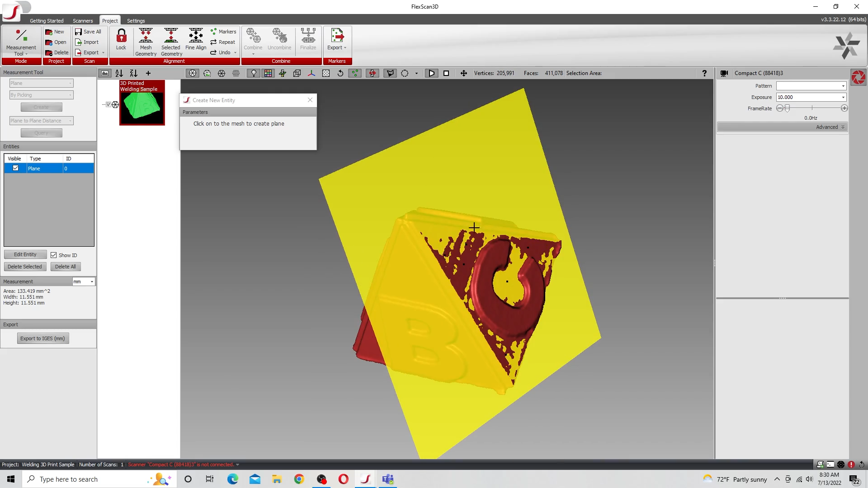
Task: Open Plane to Plane Distance dropdown
Action: click(x=41, y=121)
